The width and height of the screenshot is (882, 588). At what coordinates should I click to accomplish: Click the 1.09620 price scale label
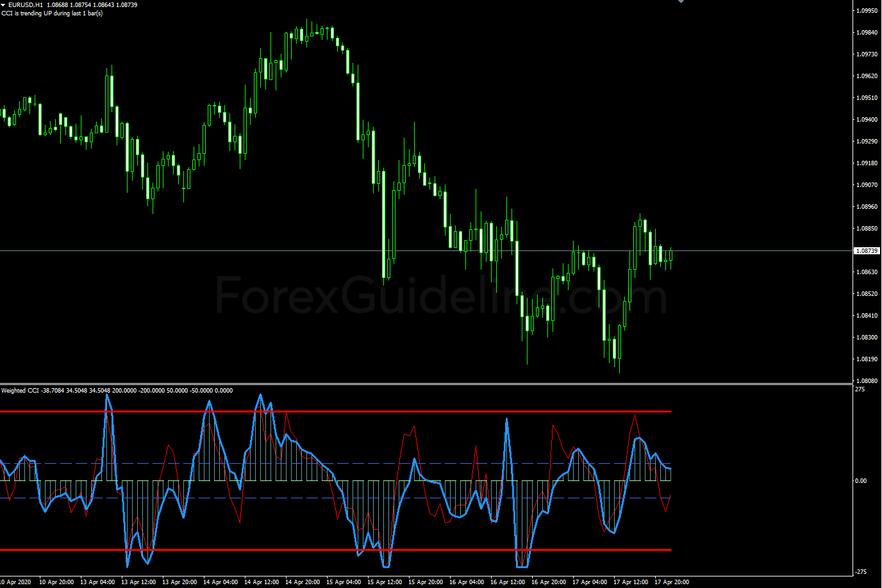point(867,76)
